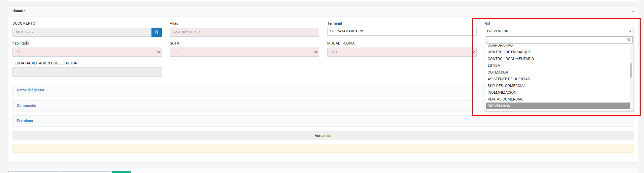Pick COTIZADOR in the Rol list
Viewport: 644px width, 173px height.
pos(498,72)
